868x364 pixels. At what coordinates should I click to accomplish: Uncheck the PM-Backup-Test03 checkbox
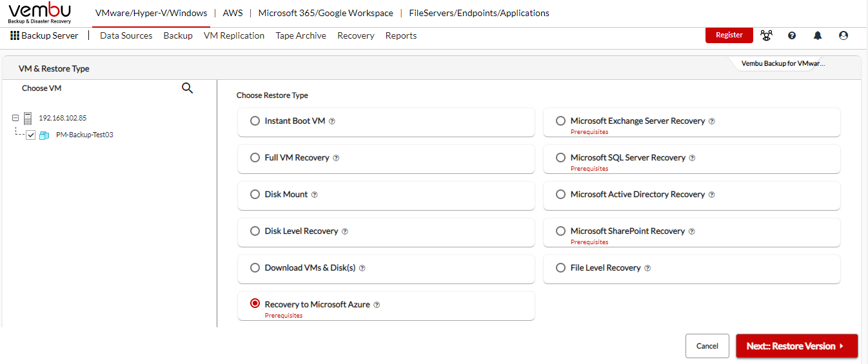click(x=30, y=135)
